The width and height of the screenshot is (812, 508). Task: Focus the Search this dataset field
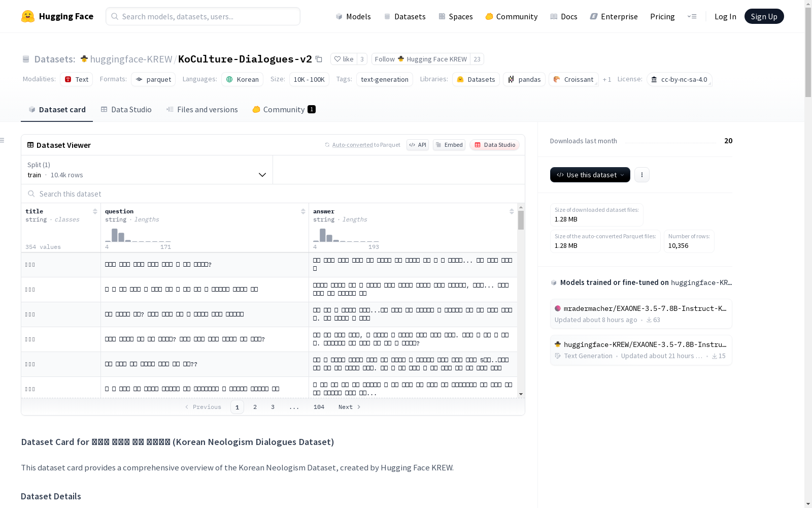273,194
